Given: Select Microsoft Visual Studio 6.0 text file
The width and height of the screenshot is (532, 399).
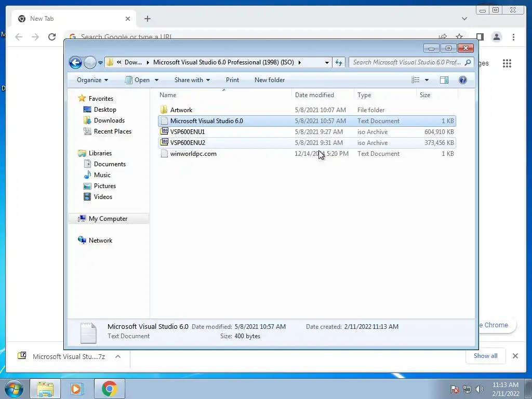Looking at the screenshot, I should click(x=307, y=121).
